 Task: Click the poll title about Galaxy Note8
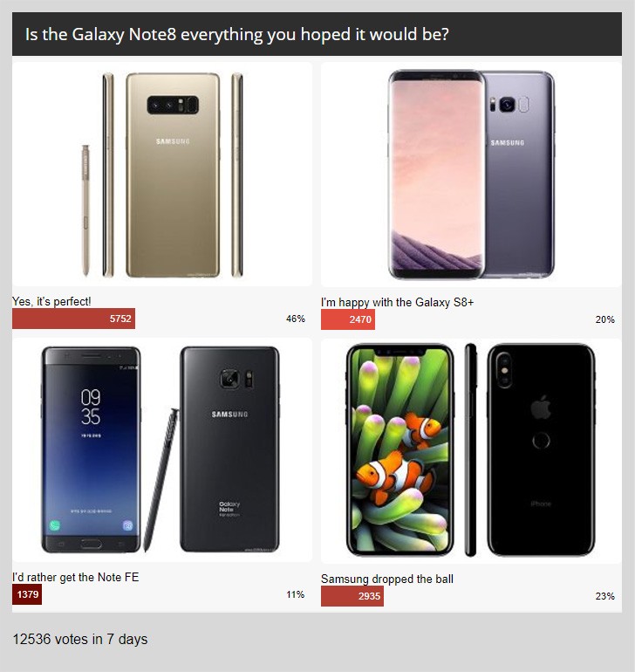click(237, 34)
